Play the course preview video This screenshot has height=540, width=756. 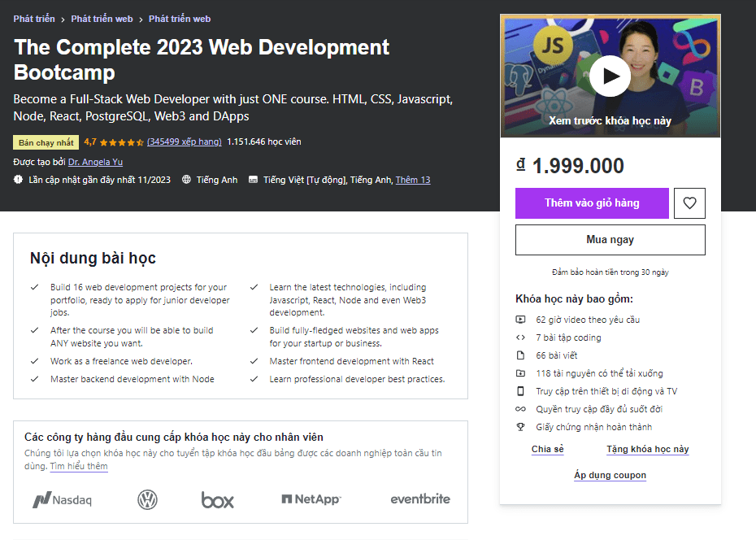click(610, 76)
